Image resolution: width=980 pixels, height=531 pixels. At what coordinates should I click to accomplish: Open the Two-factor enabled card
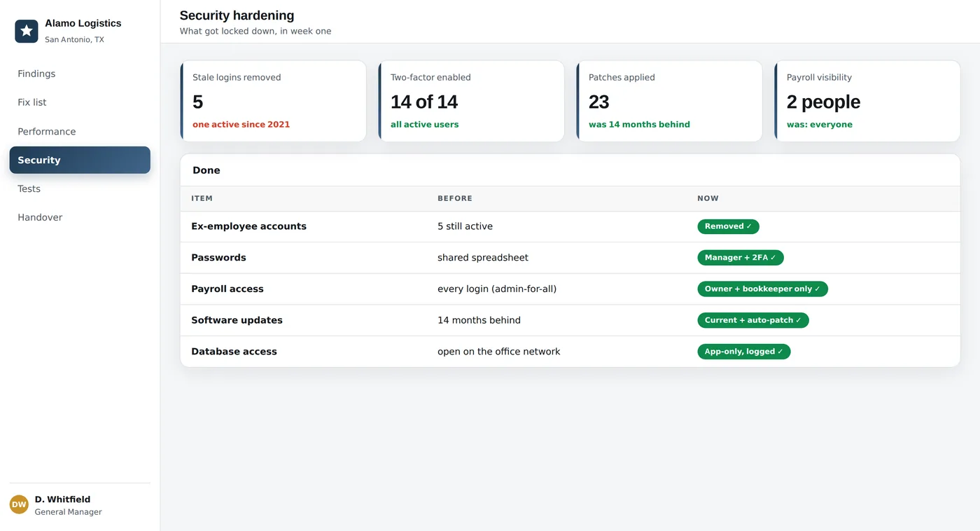coord(471,101)
